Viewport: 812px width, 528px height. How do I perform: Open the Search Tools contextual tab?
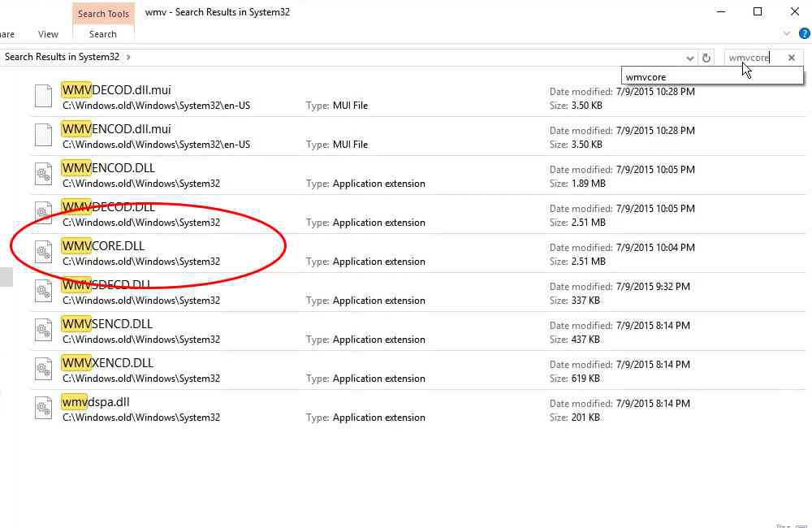[x=104, y=14]
